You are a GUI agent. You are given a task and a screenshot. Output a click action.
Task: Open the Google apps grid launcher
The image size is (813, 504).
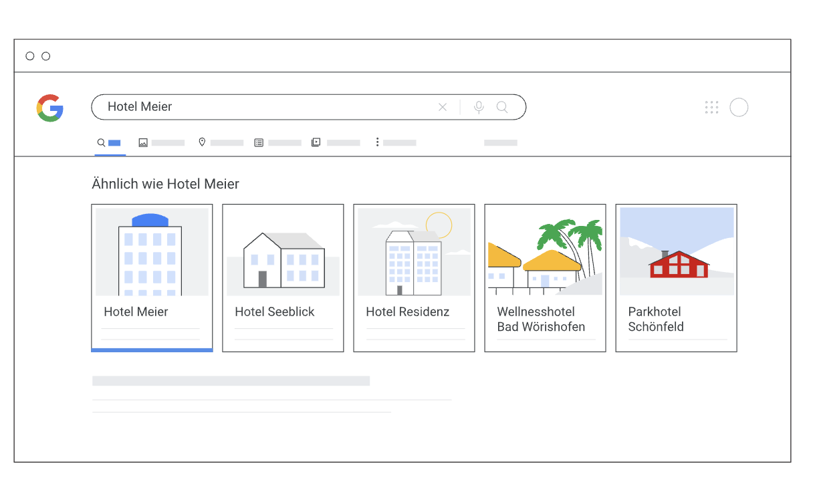click(x=711, y=107)
